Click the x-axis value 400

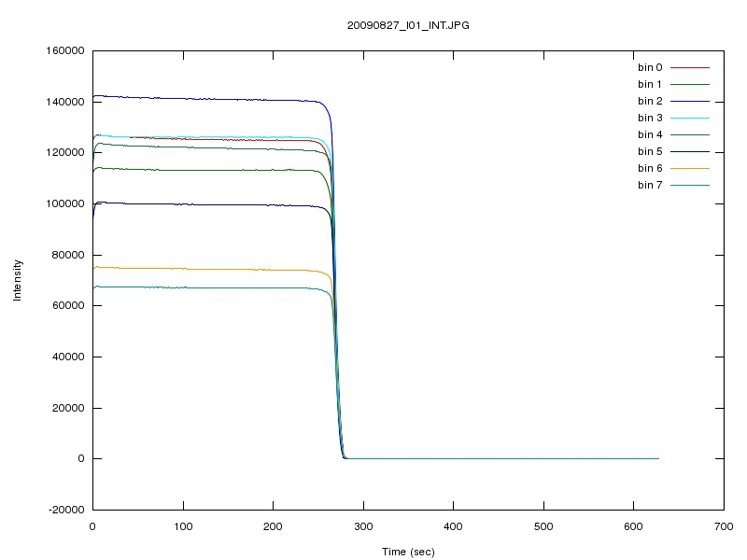[x=453, y=526]
